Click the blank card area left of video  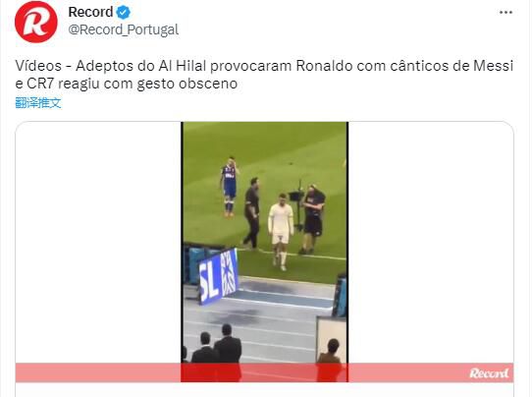(x=98, y=242)
